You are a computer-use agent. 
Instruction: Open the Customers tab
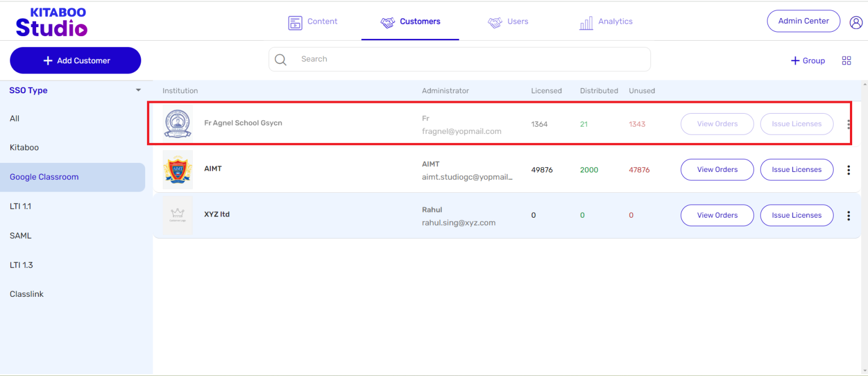tap(410, 22)
